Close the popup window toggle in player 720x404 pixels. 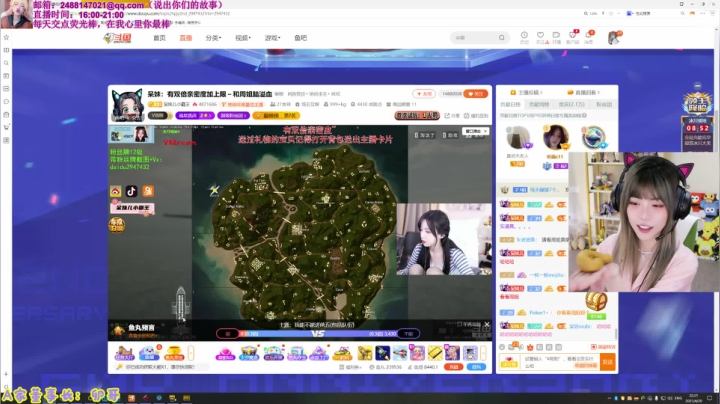[x=485, y=131]
